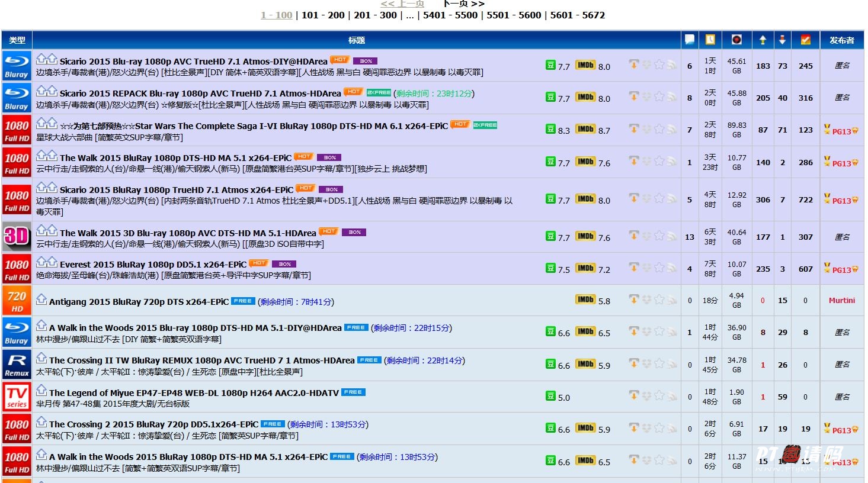
Task: Open RSS icon for The Crossing 2 2015 720p row
Action: tap(671, 428)
